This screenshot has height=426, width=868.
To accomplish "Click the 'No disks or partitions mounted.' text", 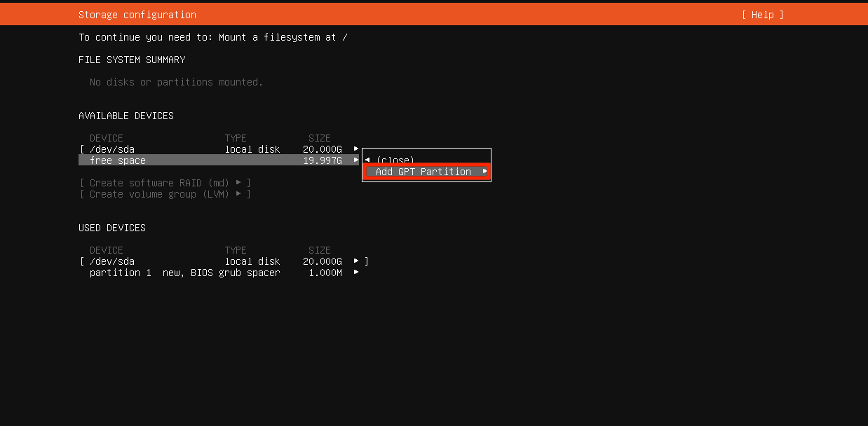I will pos(177,82).
